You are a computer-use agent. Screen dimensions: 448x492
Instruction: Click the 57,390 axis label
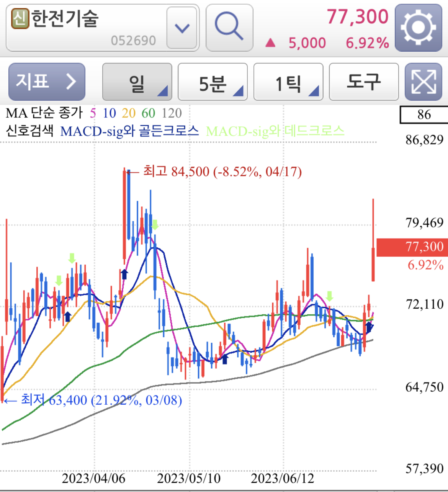(425, 469)
